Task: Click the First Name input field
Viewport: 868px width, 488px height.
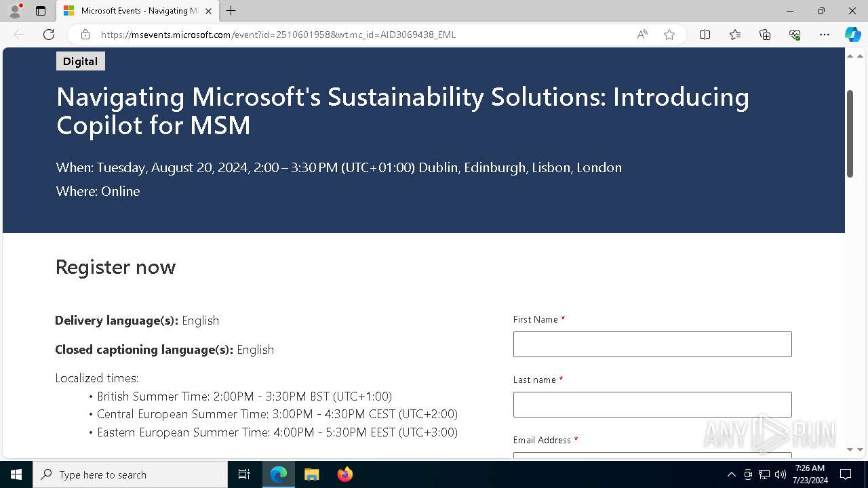Action: pyautogui.click(x=652, y=344)
